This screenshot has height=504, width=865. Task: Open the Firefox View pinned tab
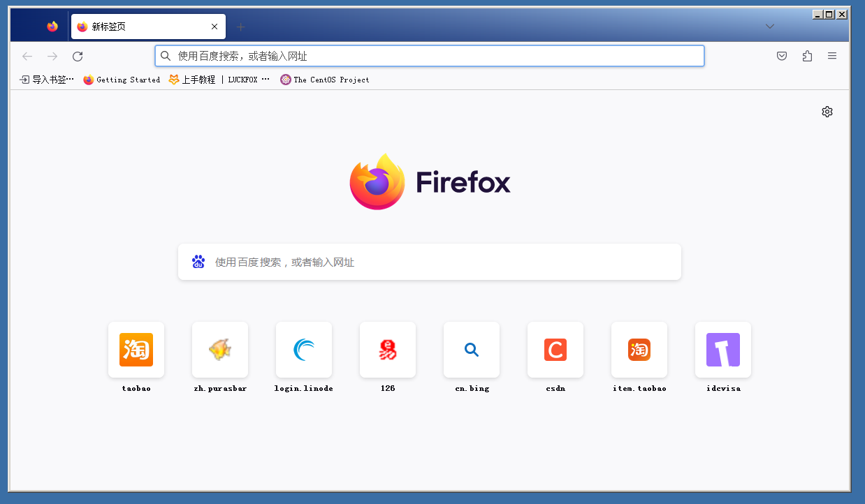click(52, 27)
